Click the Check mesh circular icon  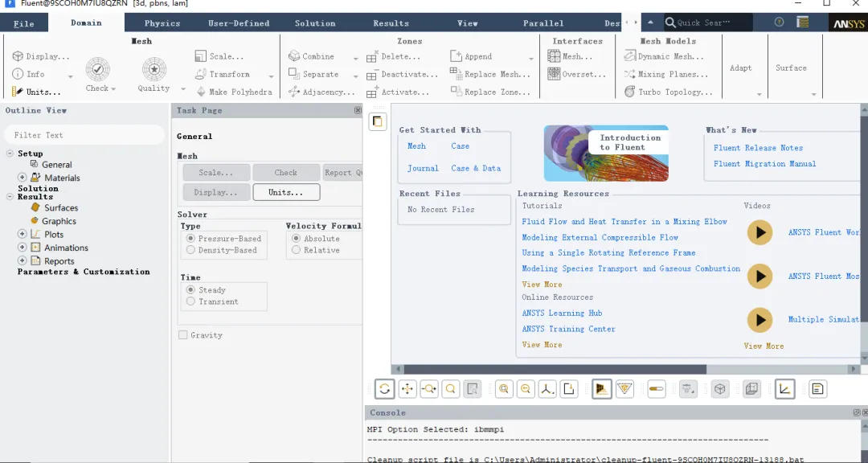97,69
